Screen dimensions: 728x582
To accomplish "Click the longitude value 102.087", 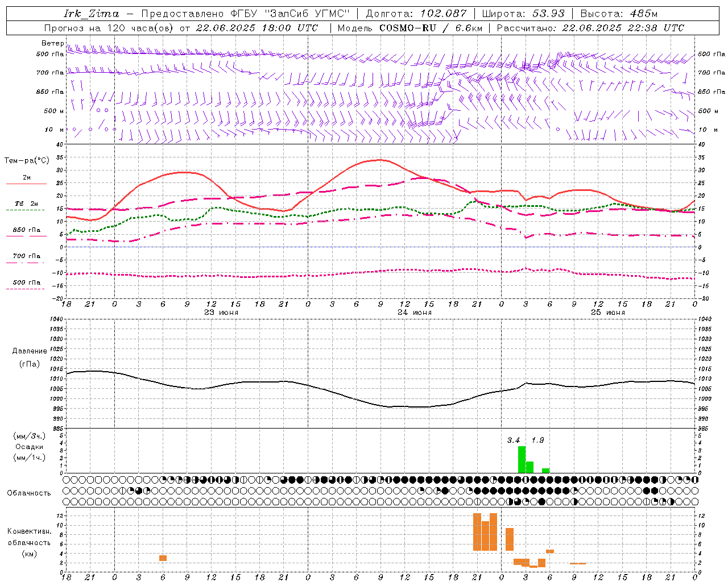I will tap(443, 14).
